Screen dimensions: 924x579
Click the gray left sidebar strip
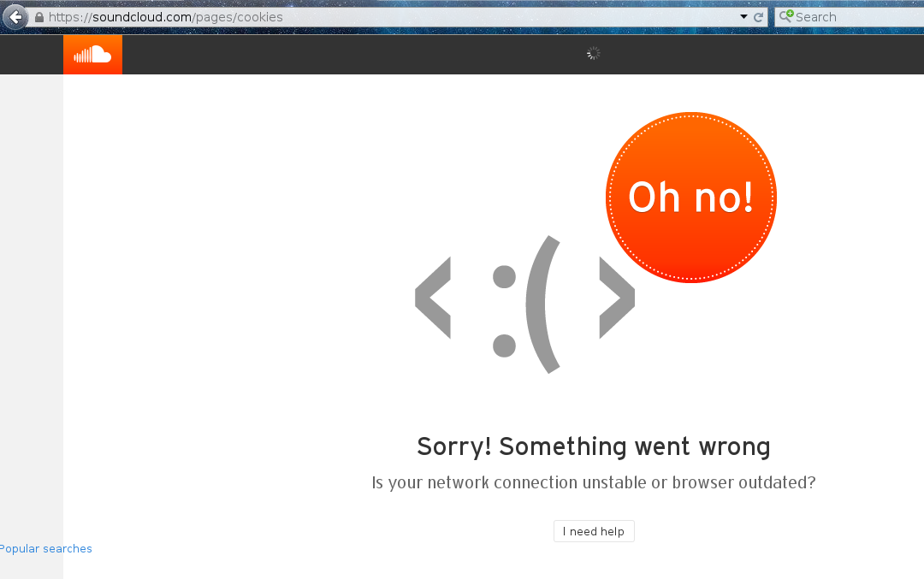[x=32, y=306]
